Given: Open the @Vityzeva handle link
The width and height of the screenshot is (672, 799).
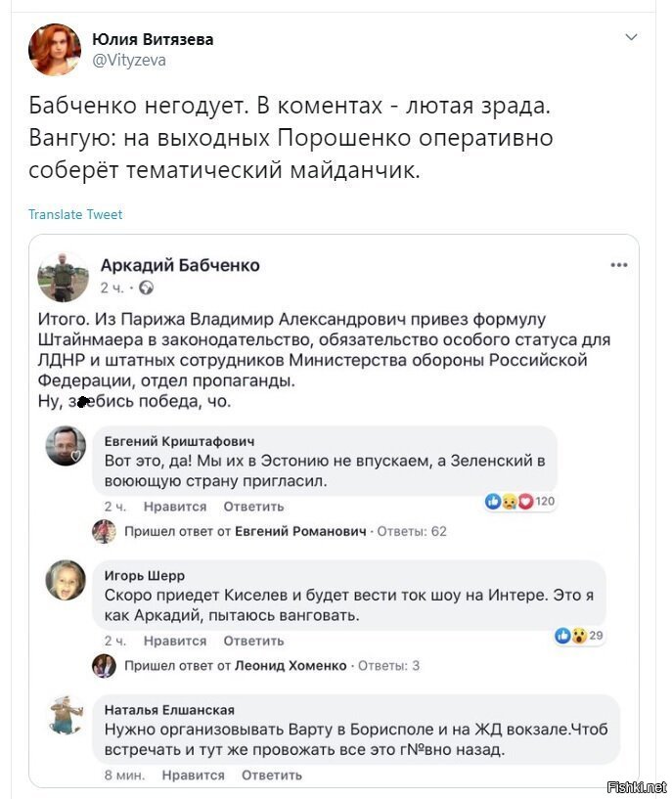Looking at the screenshot, I should click(129, 60).
